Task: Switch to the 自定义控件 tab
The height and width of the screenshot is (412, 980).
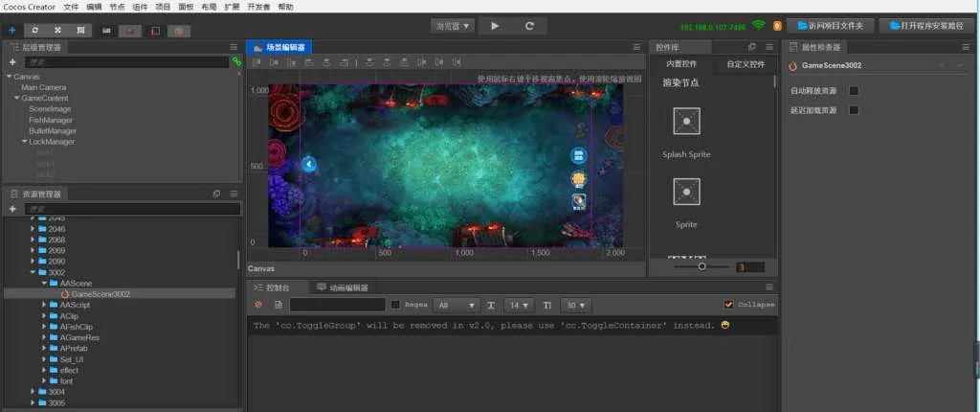Action: coord(745,64)
